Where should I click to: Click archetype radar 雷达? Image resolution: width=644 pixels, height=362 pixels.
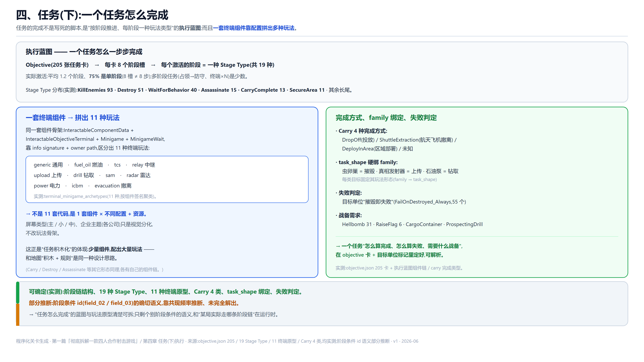click(x=138, y=175)
